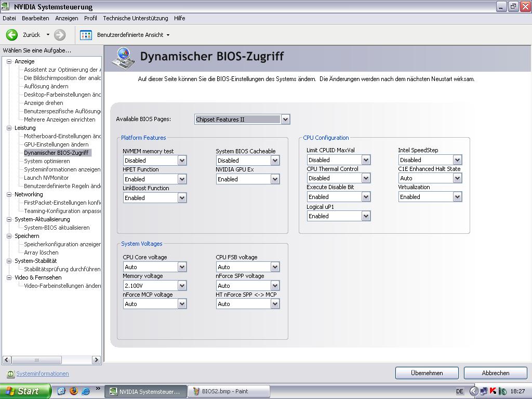This screenshot has width=532, height=399.
Task: Collapse the Leistung tree node
Action: (x=9, y=128)
